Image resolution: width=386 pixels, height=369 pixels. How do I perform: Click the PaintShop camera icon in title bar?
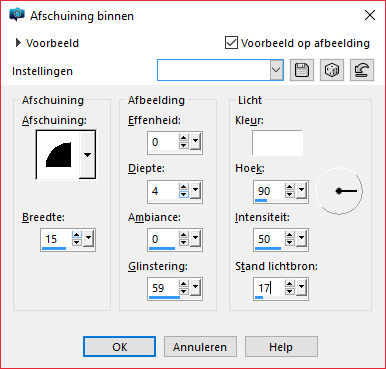coord(17,15)
